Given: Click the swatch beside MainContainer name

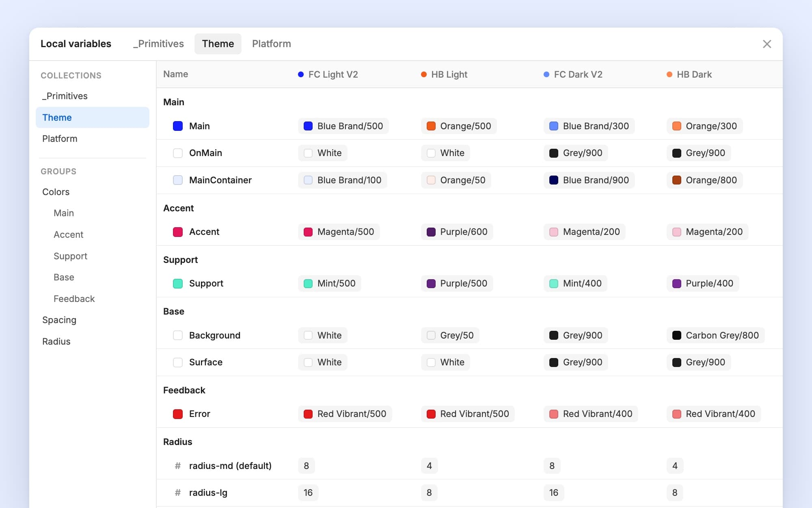Looking at the screenshot, I should tap(178, 180).
